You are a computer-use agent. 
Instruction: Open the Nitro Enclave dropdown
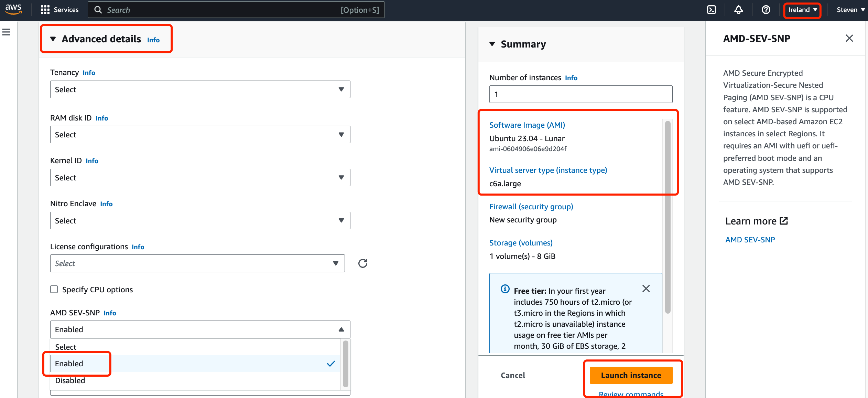(x=200, y=221)
